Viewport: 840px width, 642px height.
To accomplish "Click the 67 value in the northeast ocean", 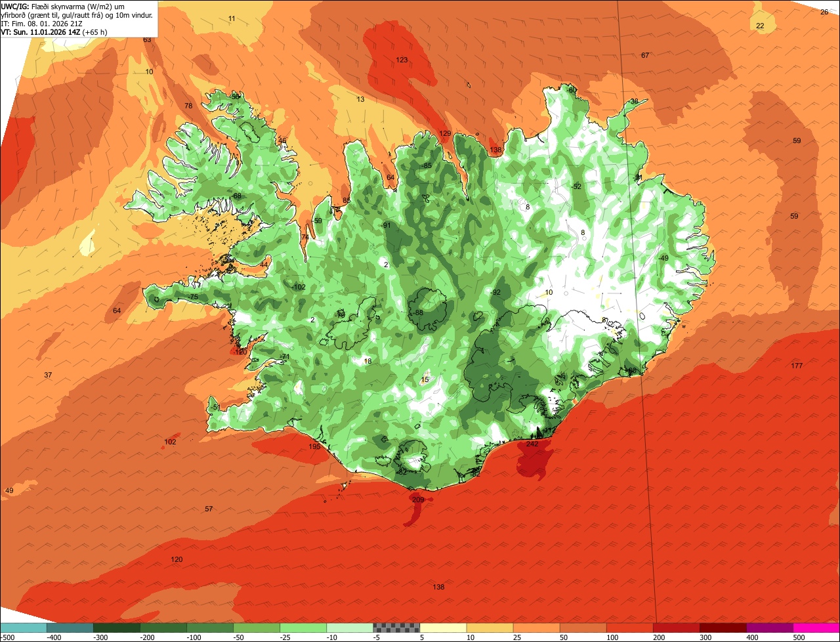I will click(645, 55).
